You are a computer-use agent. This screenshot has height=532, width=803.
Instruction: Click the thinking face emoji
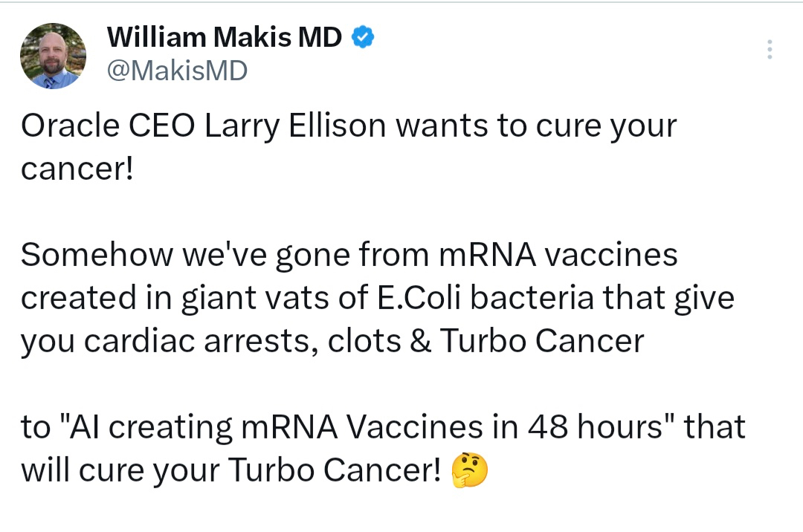(x=471, y=471)
